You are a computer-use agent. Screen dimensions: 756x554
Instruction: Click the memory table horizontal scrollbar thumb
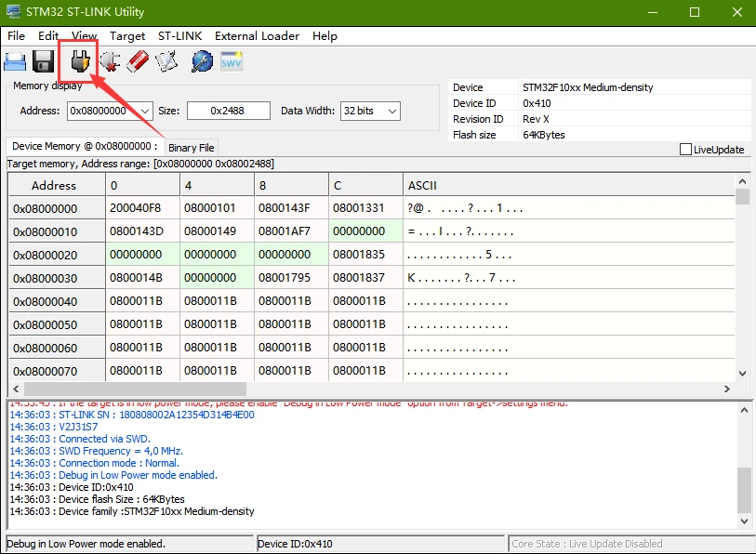click(x=135, y=389)
